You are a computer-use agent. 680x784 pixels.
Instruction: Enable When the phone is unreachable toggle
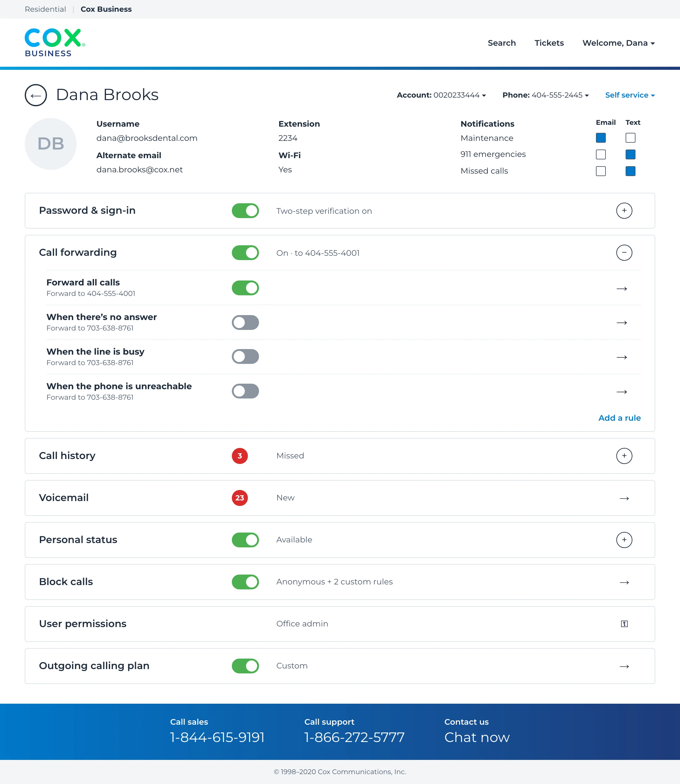[x=245, y=391]
